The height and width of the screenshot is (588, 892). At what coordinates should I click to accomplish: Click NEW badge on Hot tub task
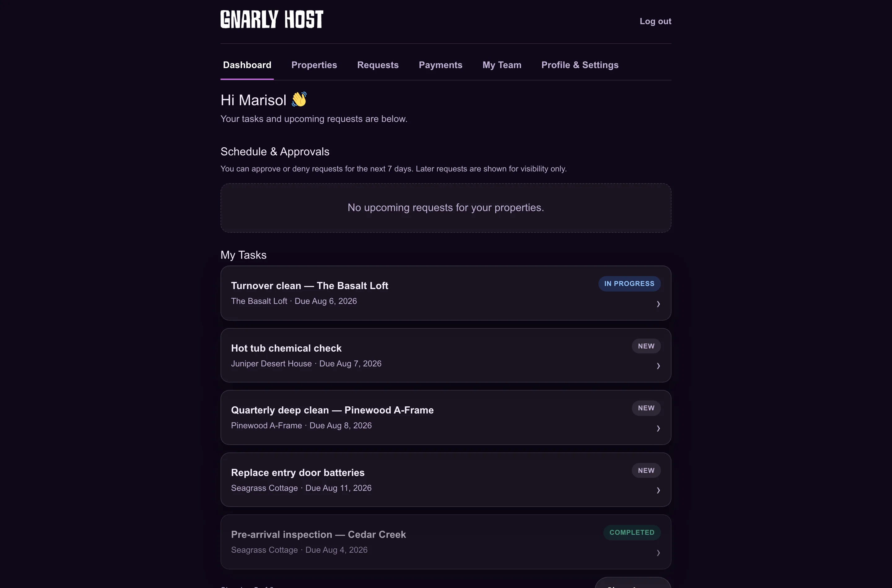[646, 346]
